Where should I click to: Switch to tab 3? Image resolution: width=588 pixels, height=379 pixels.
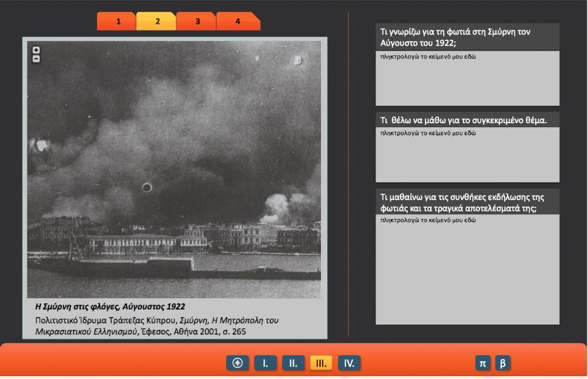pyautogui.click(x=197, y=22)
